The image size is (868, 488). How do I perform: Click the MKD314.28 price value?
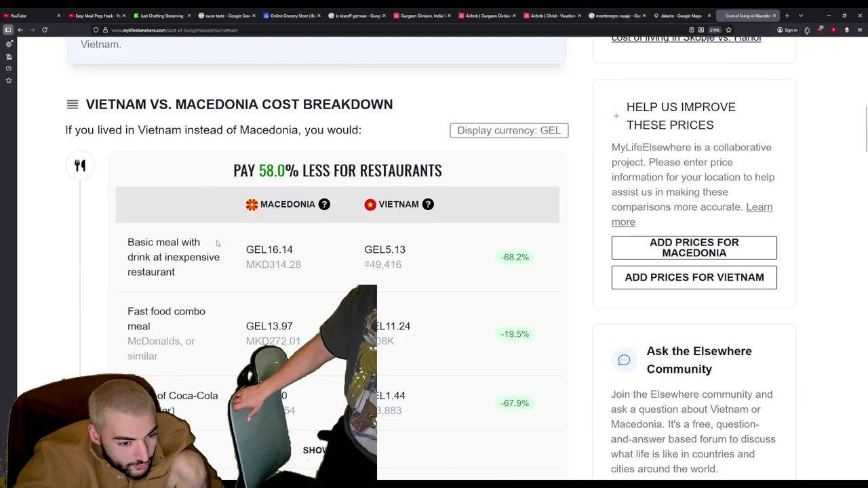click(273, 264)
